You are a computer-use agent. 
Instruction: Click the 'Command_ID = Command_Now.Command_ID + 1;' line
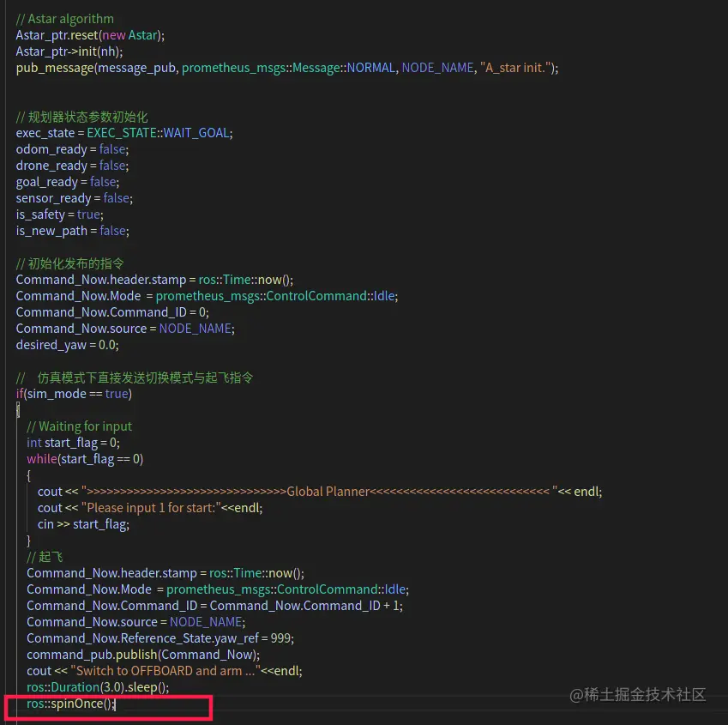pos(214,606)
